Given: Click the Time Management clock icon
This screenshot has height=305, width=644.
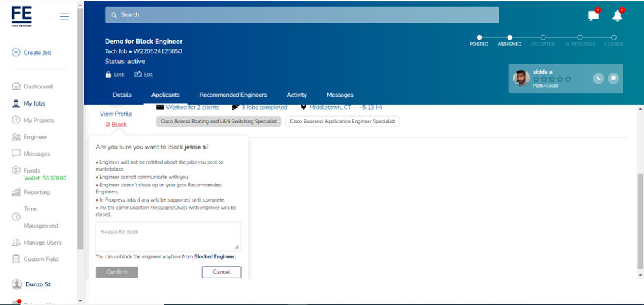Looking at the screenshot, I should pos(16,217).
